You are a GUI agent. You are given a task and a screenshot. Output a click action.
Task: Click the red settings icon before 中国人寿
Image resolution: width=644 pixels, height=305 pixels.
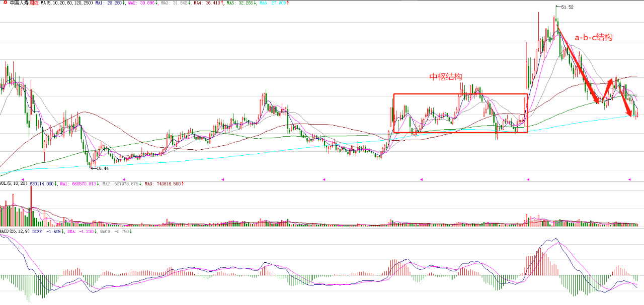pos(5,3)
